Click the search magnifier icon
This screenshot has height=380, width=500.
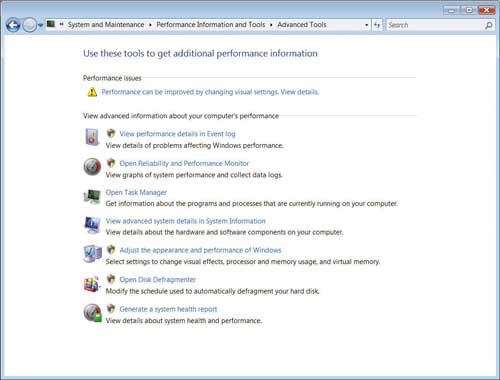point(489,25)
